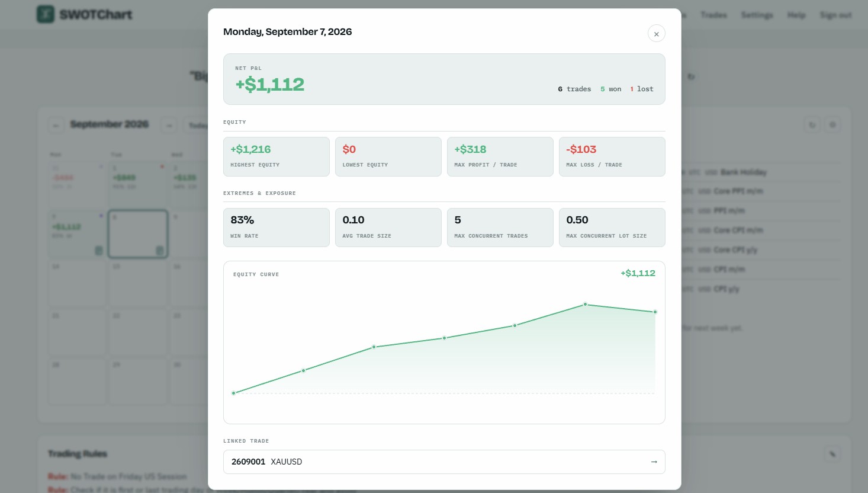This screenshot has height=493, width=868.
Task: Click the note icon in the September 7 cell
Action: (x=99, y=251)
